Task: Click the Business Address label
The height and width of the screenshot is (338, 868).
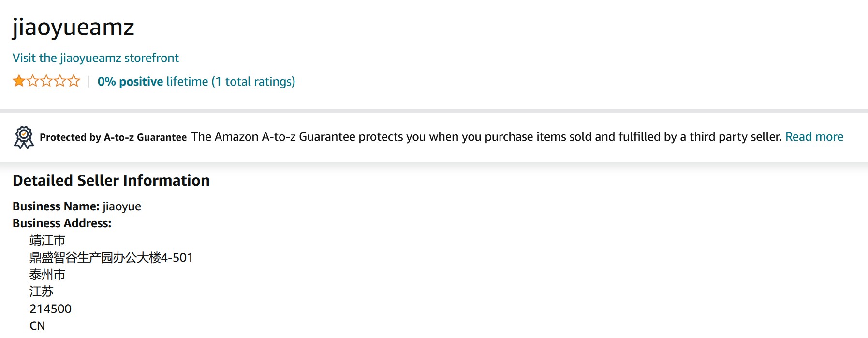Action: (62, 223)
